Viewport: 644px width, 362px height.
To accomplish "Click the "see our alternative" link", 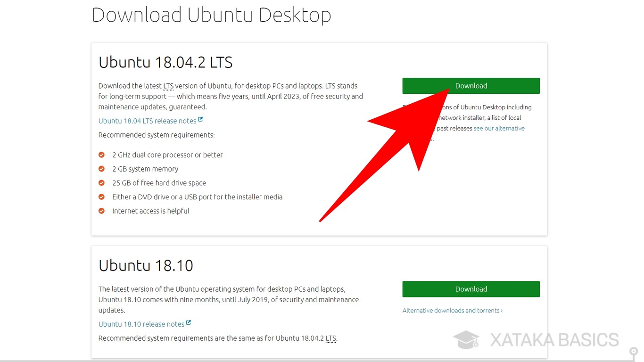I will click(x=499, y=128).
